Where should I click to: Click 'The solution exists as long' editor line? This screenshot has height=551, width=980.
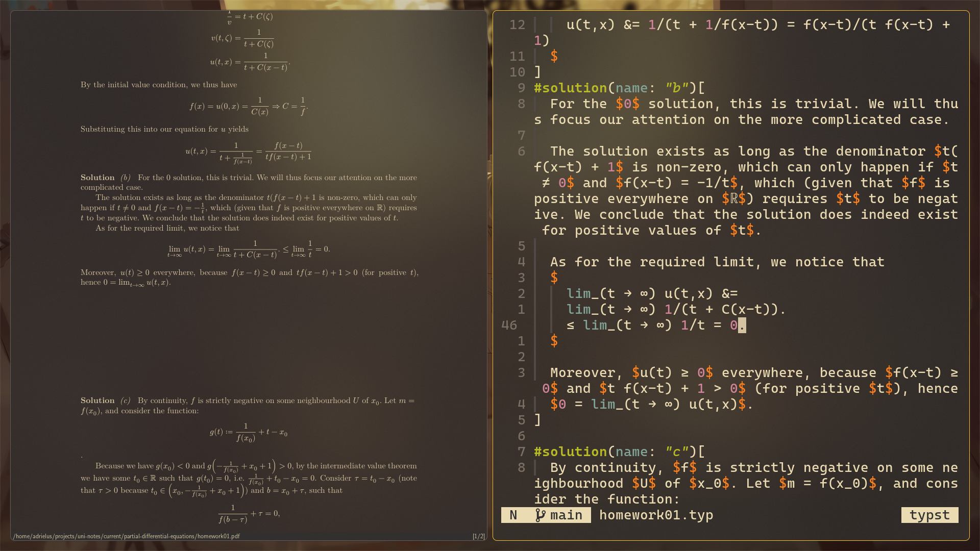[x=746, y=190]
